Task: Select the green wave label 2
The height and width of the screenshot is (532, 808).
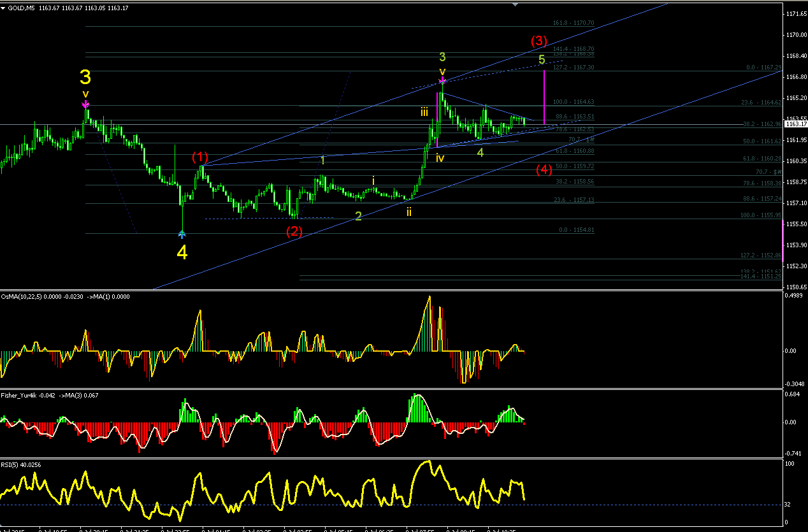Action: coord(358,216)
